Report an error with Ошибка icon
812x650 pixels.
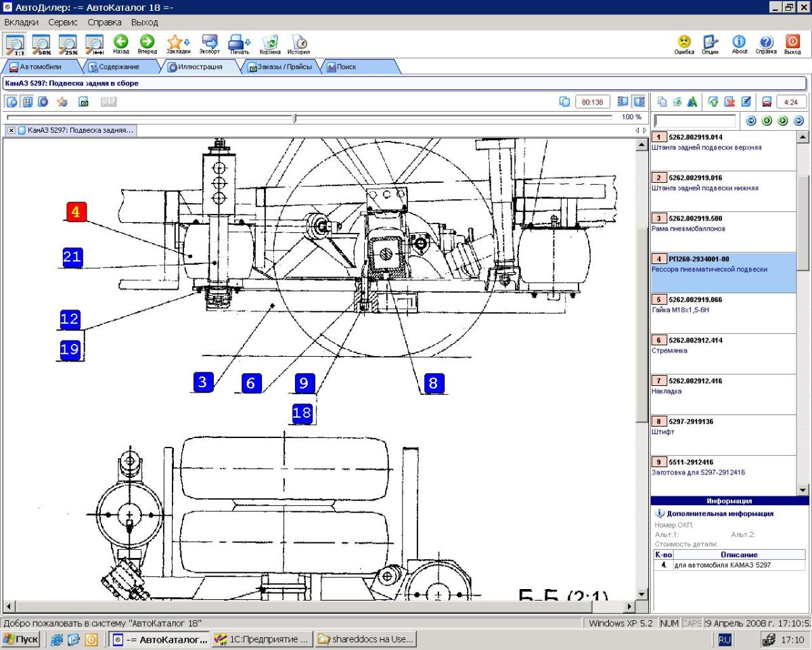click(684, 44)
